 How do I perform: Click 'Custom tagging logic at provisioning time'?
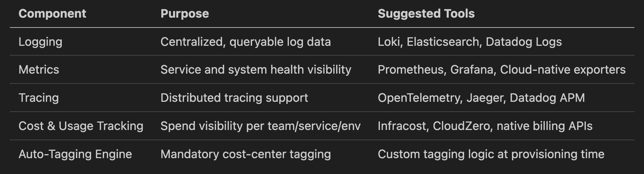[x=491, y=154]
